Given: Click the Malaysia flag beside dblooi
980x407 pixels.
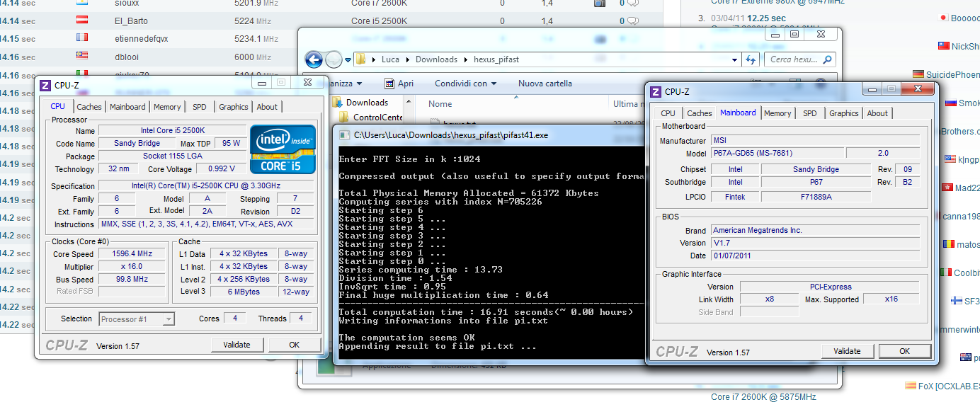Looking at the screenshot, I should pyautogui.click(x=81, y=57).
